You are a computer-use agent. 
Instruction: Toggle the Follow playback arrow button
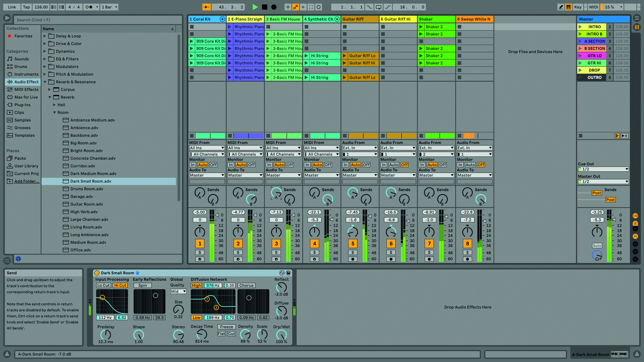[206, 7]
